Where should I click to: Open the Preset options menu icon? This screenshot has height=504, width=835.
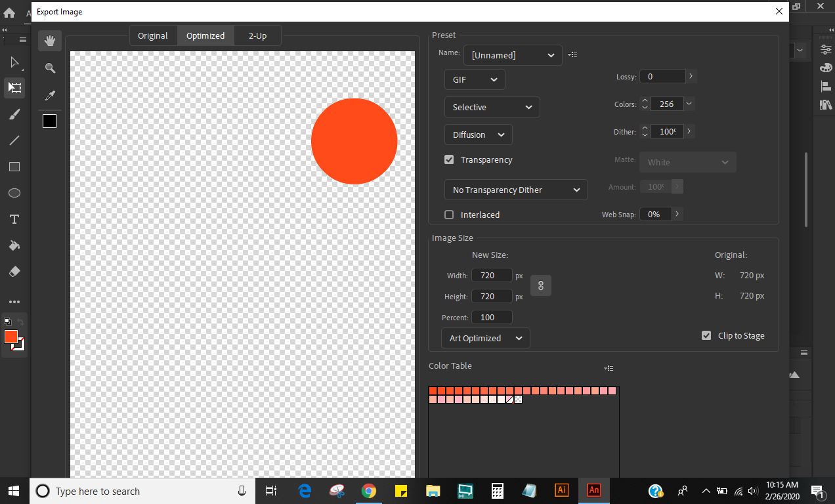[572, 54]
